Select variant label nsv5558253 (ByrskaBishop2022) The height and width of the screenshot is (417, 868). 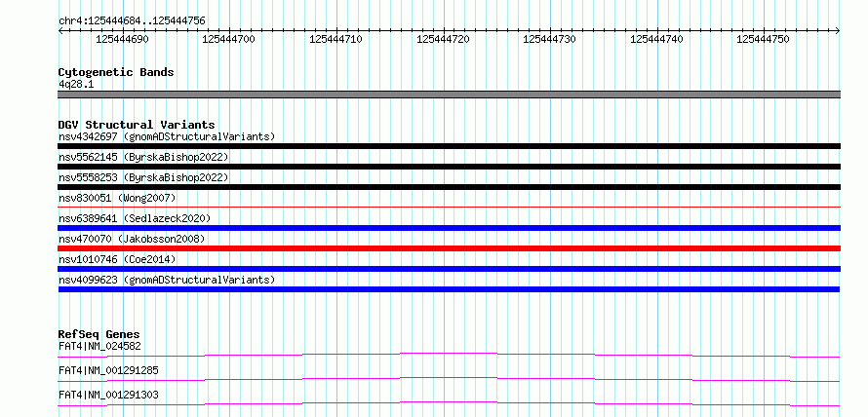point(143,177)
